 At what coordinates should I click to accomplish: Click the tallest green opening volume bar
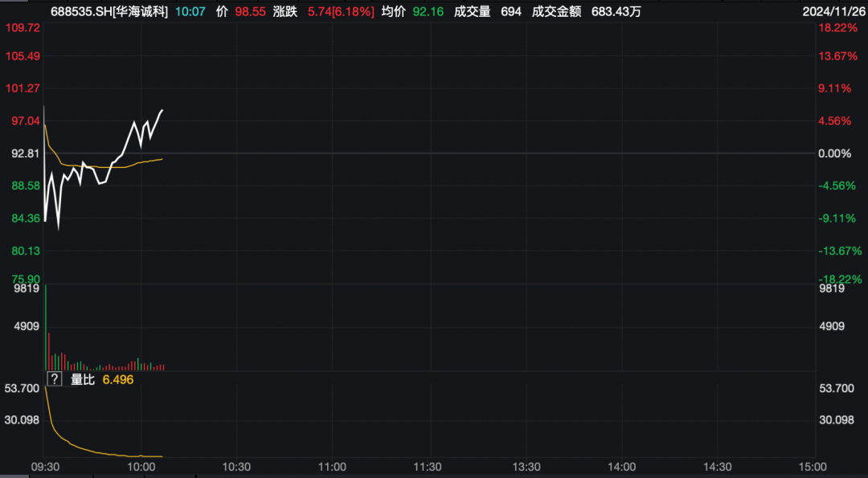pyautogui.click(x=45, y=328)
